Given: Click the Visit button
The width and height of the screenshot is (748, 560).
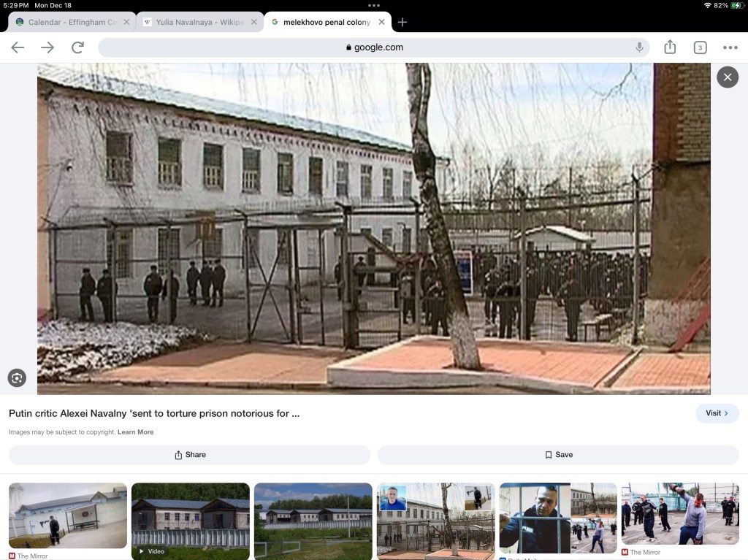Looking at the screenshot, I should tap(717, 413).
